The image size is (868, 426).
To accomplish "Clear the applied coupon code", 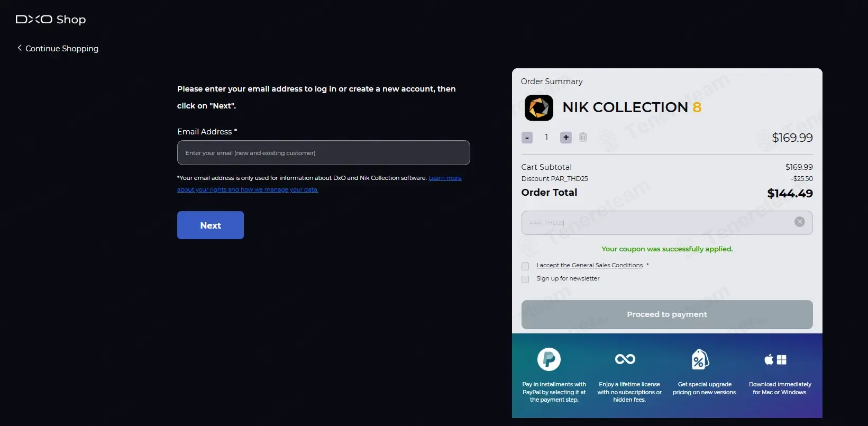I will (799, 222).
